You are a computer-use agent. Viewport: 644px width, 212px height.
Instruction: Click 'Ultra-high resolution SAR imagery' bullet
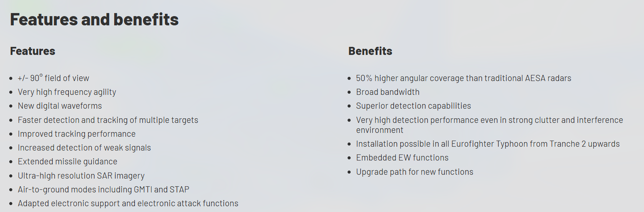tap(81, 176)
